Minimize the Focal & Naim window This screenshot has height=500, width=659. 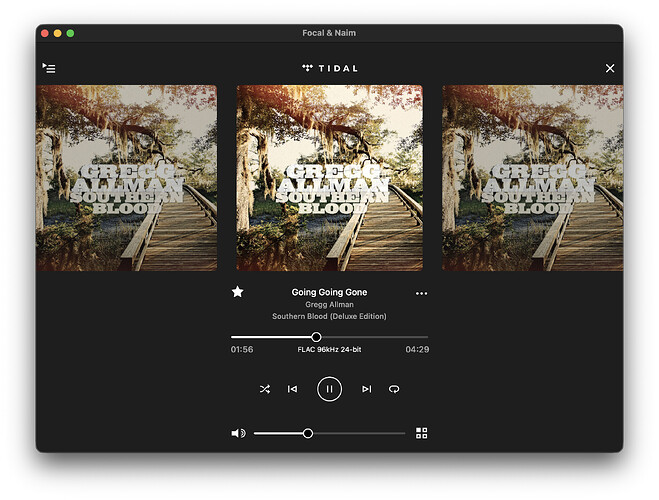coord(58,33)
